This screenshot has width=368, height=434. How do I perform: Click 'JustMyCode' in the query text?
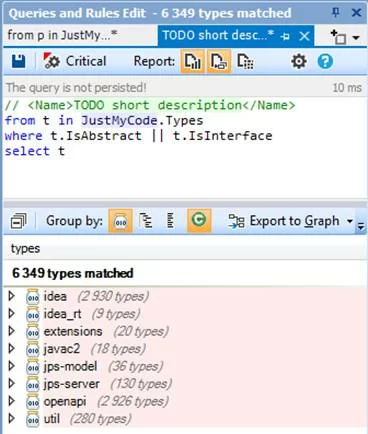click(x=119, y=120)
